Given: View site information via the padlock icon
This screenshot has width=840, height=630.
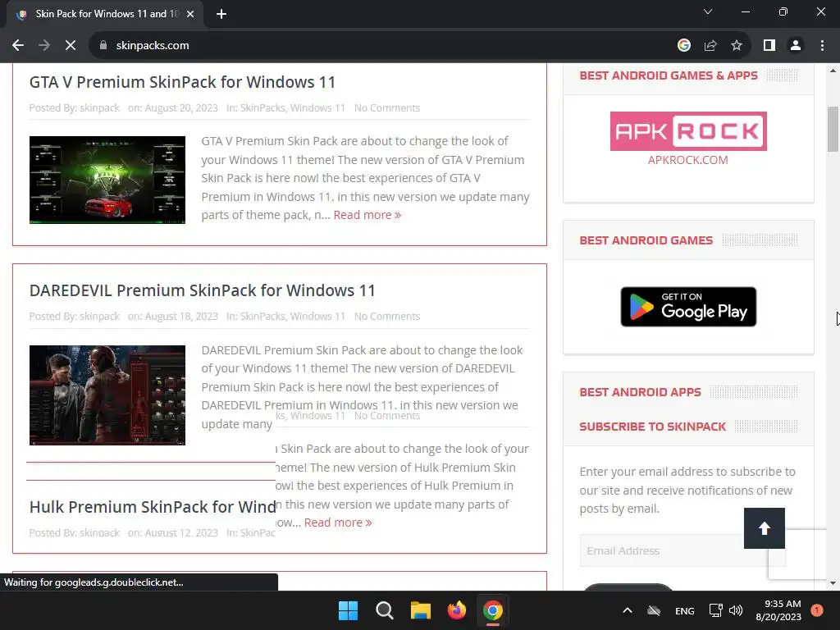Looking at the screenshot, I should tap(103, 46).
